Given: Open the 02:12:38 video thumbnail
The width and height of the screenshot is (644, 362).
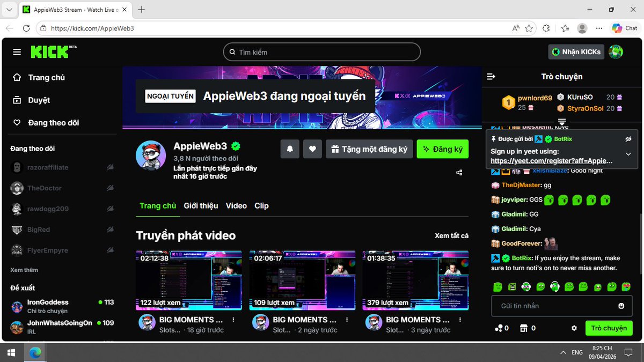Looking at the screenshot, I should pyautogui.click(x=189, y=280).
